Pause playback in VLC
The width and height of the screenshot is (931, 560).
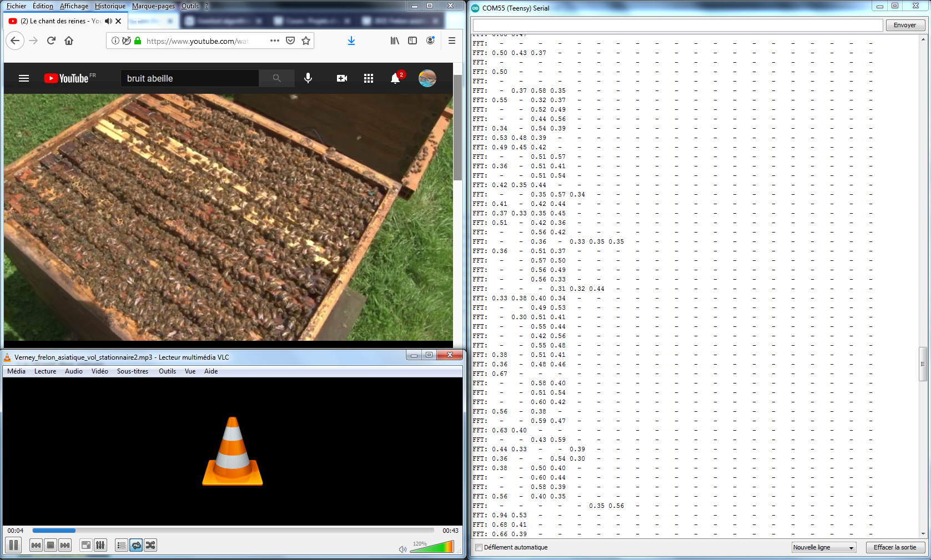pyautogui.click(x=14, y=545)
